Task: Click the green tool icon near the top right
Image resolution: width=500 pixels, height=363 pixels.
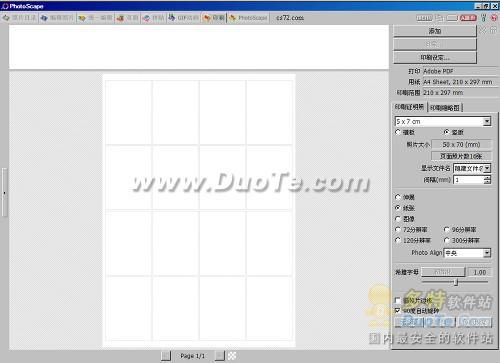Action: click(484, 18)
